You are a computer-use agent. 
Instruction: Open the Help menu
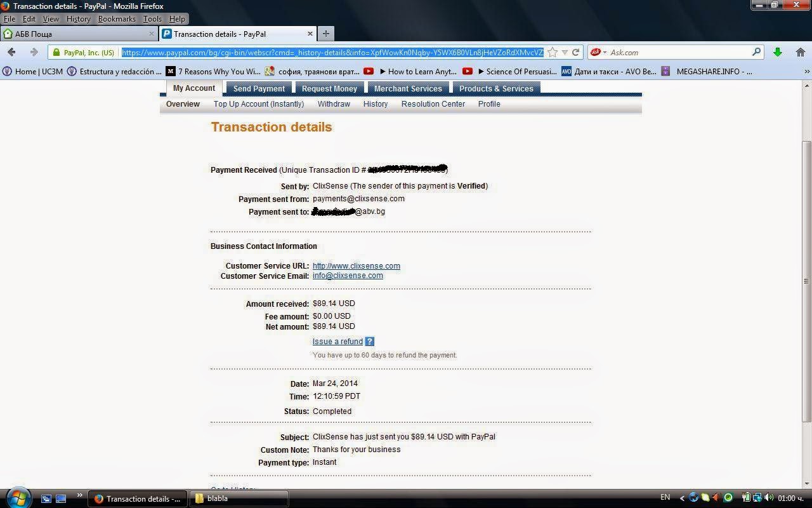tap(177, 19)
